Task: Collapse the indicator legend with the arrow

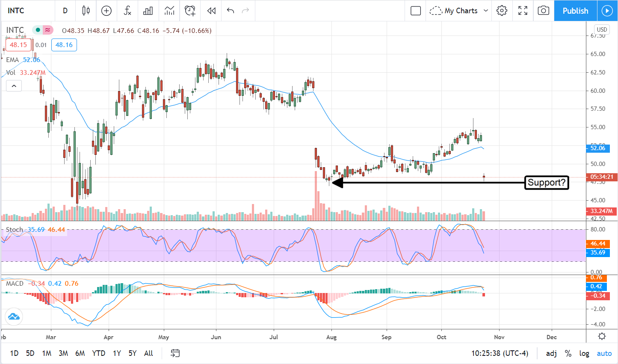Action: (x=14, y=86)
